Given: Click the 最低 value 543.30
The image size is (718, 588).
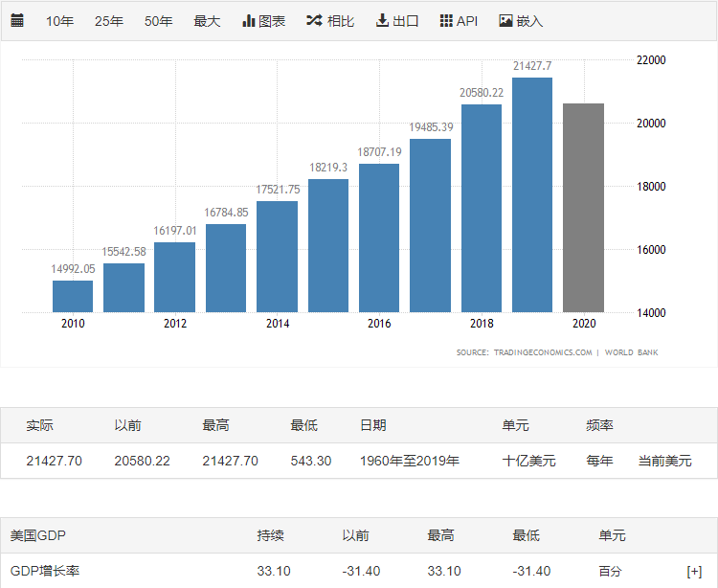Looking at the screenshot, I should [x=311, y=461].
